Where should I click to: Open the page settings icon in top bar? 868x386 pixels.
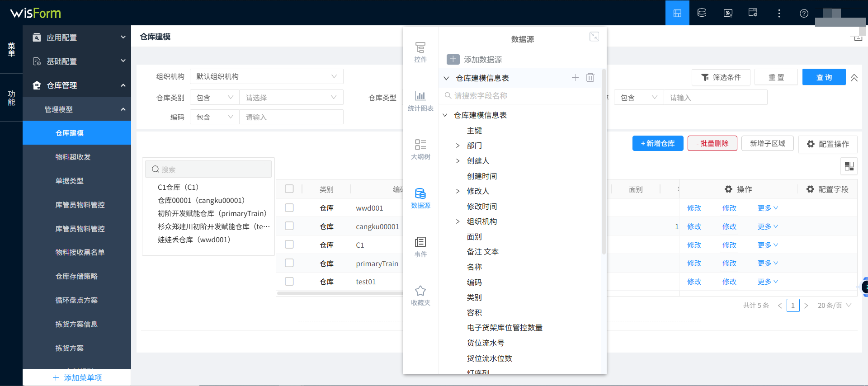pos(753,13)
